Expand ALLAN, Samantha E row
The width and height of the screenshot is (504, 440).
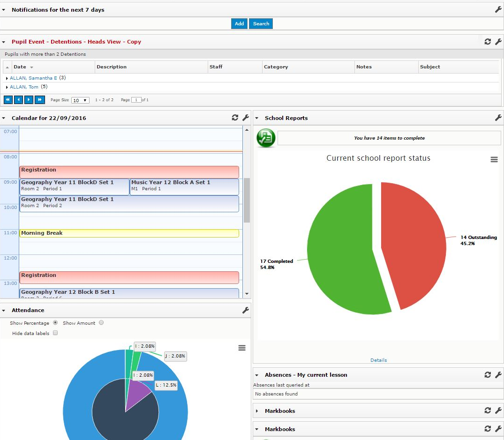[x=7, y=78]
